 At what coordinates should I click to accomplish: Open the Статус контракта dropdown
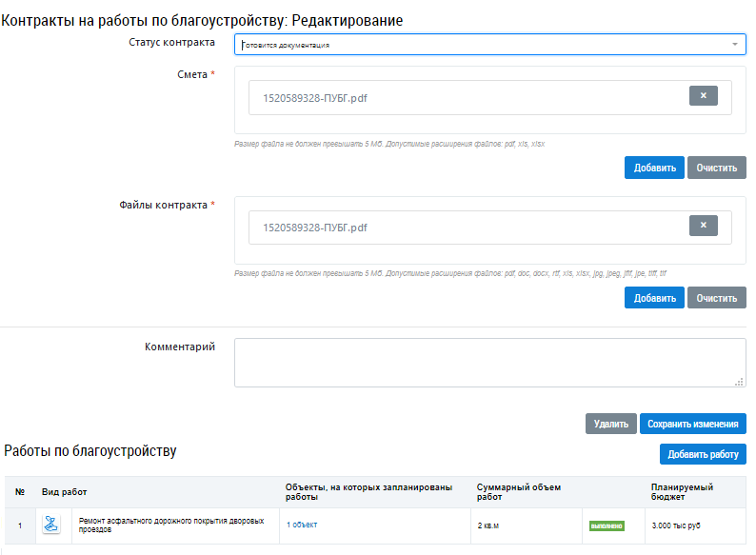pos(489,45)
